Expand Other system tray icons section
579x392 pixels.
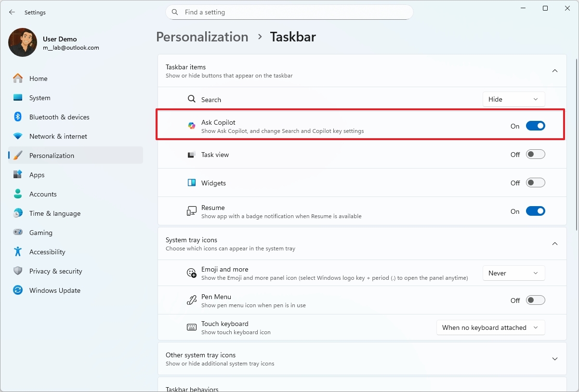(554, 358)
